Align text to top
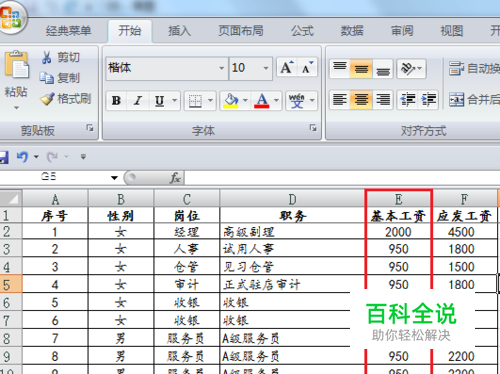This screenshot has width=500, height=374. tap(340, 68)
